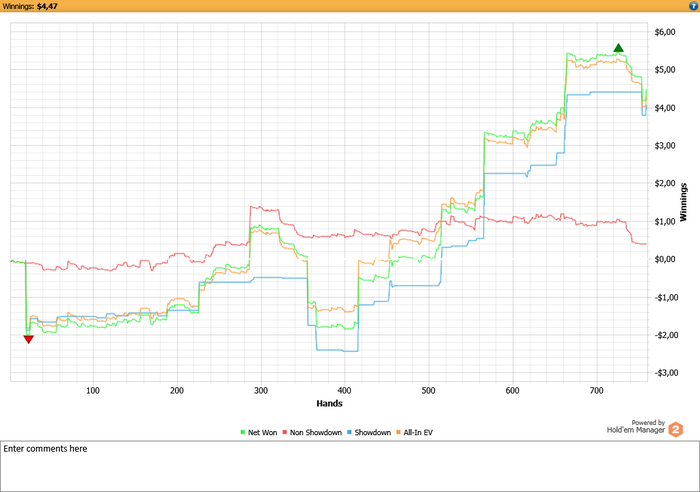This screenshot has height=492, width=700.
Task: Click the vertical 'Winnings' y-axis title
Action: [683, 202]
